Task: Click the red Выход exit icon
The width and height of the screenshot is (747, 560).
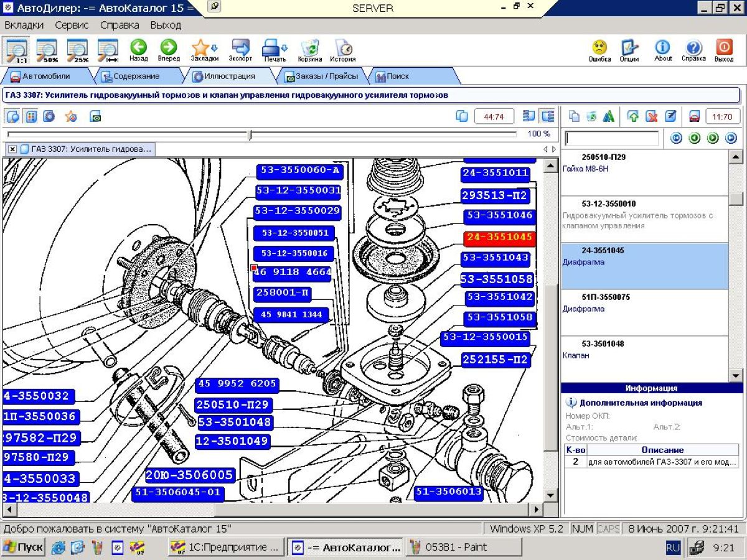Action: 724,50
